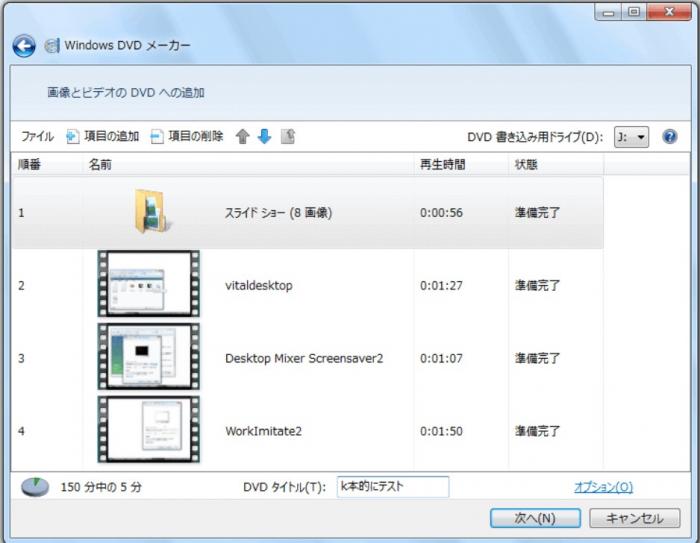This screenshot has height=543, width=700.
Task: Select スライド ショー (8 画像) entry
Action: [278, 213]
